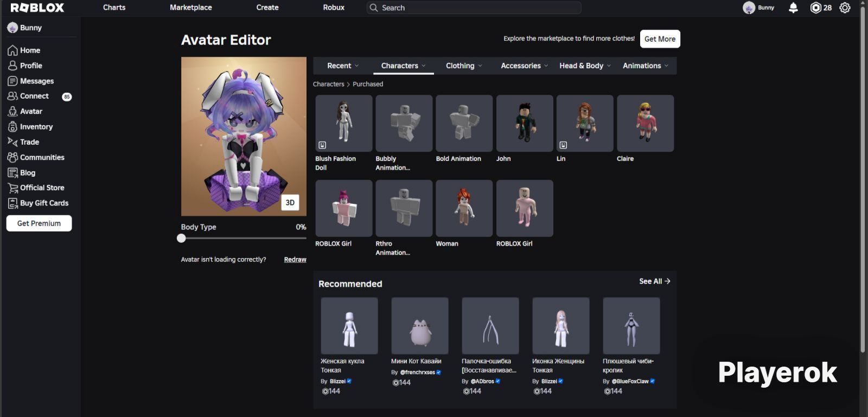Select the Lin character
The height and width of the screenshot is (417, 868).
[585, 124]
